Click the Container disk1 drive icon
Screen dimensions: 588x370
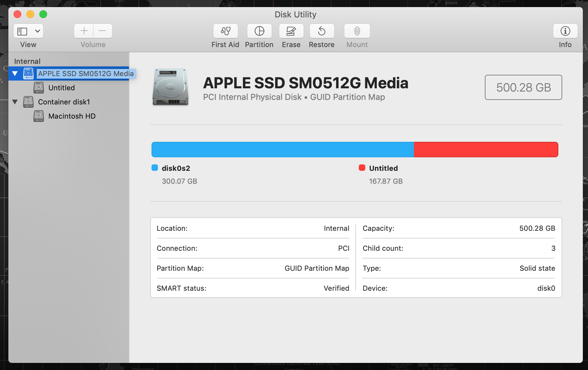coord(28,102)
